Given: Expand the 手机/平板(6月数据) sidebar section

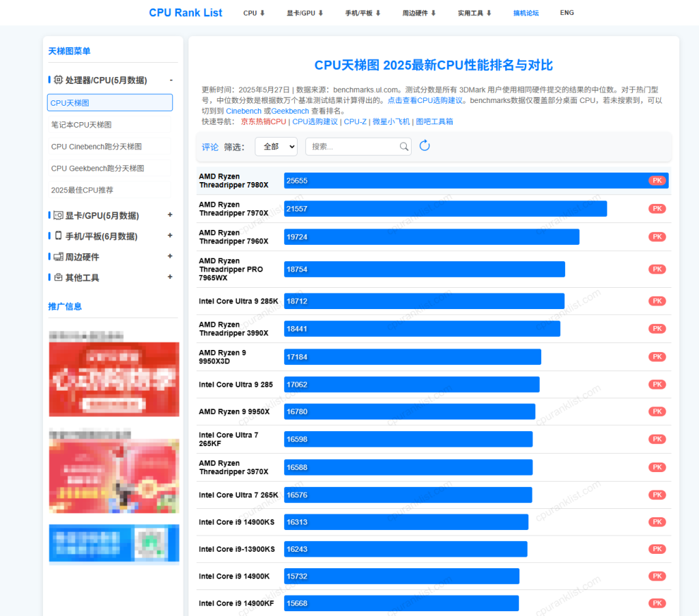Looking at the screenshot, I should click(x=170, y=235).
